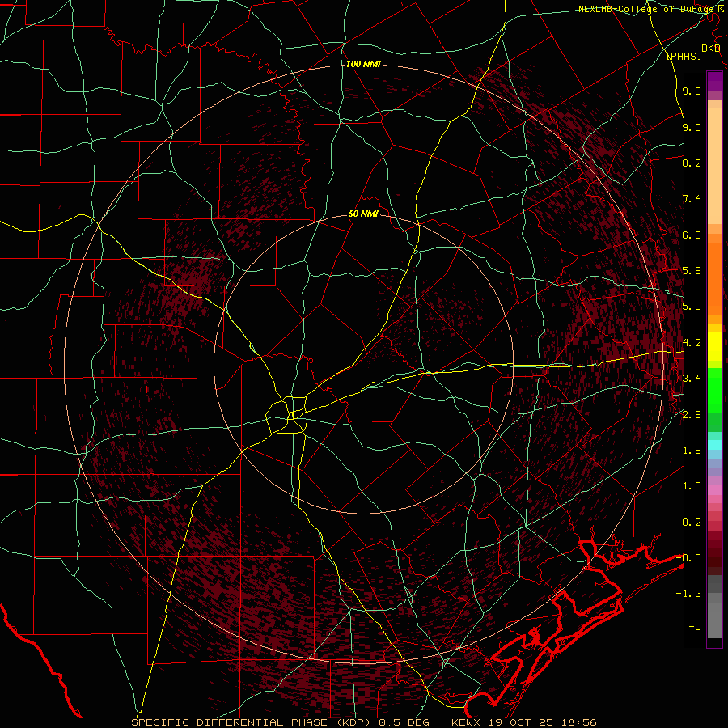728x728 pixels.
Task: Click the DKD product code label
Action: 710,49
